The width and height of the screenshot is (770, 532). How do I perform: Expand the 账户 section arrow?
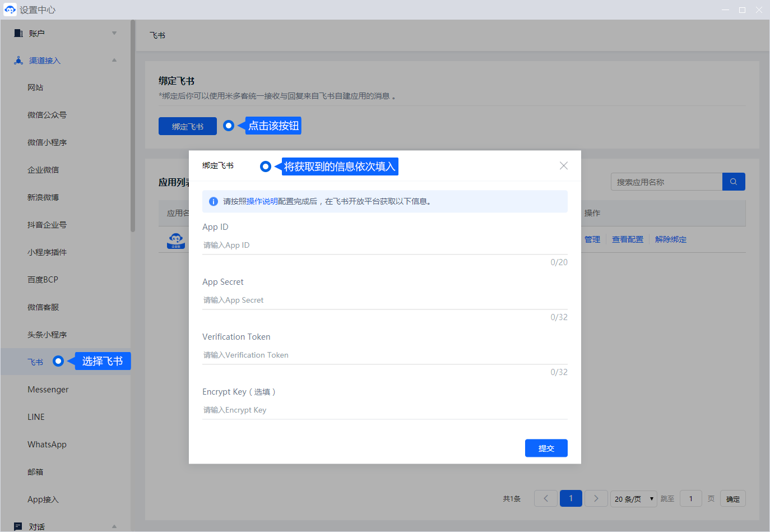tap(114, 33)
